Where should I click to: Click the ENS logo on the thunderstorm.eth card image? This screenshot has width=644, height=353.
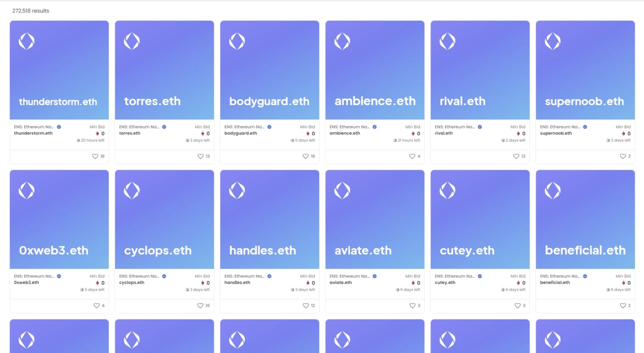click(x=26, y=41)
